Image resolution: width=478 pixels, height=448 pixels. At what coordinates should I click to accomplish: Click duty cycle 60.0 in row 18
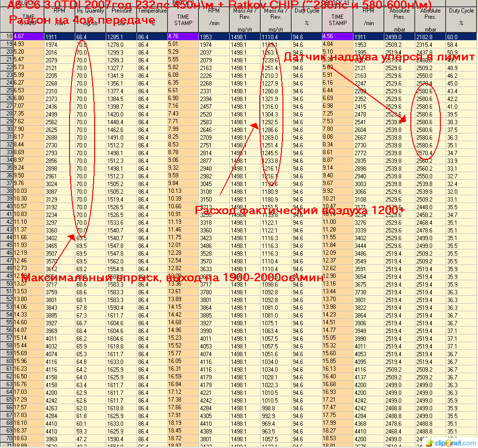(461, 37)
